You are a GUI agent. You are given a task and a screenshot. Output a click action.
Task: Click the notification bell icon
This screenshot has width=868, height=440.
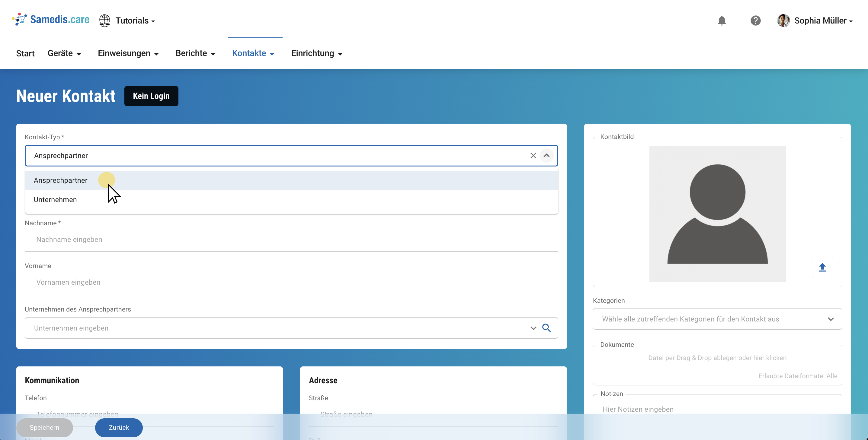(x=722, y=21)
